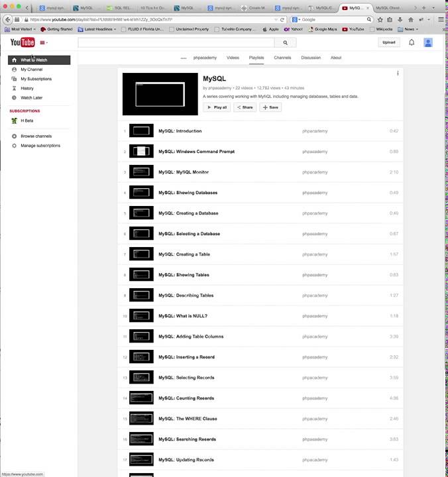
Task: Save the MySQL playlist
Action: [x=270, y=107]
